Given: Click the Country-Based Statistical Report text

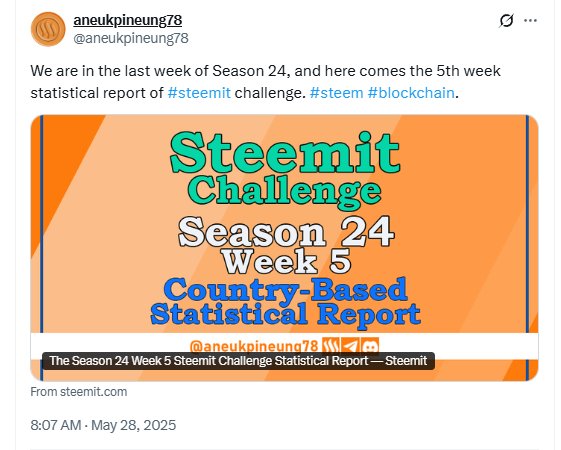Looking at the screenshot, I should point(285,302).
